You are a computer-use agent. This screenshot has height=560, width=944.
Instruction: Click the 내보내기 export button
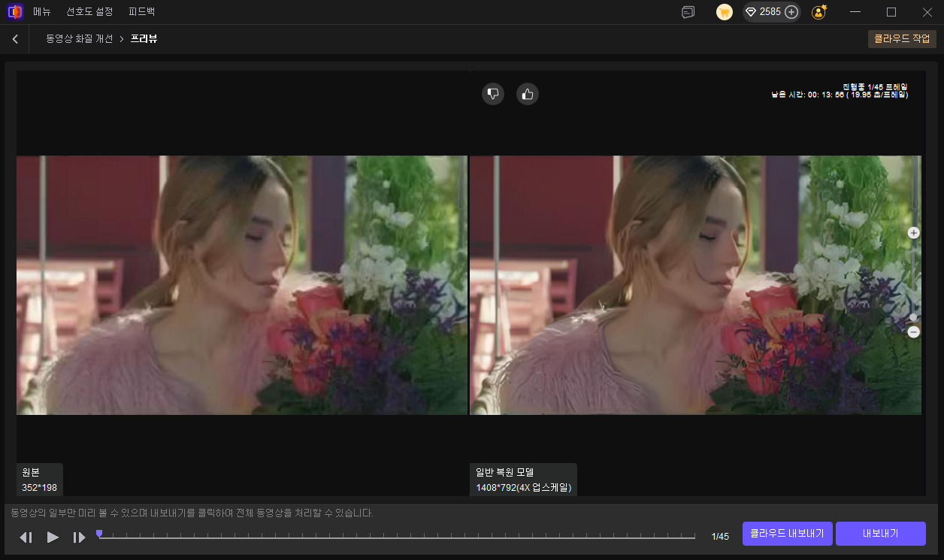881,534
